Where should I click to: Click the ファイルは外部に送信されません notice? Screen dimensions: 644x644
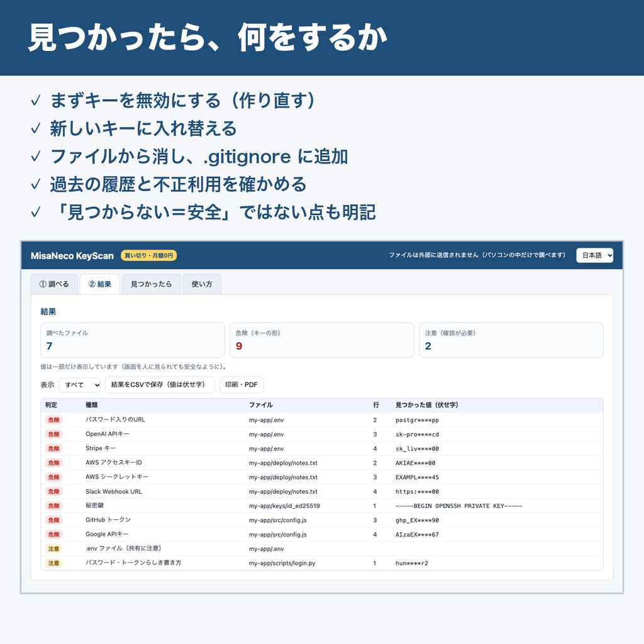(x=477, y=255)
